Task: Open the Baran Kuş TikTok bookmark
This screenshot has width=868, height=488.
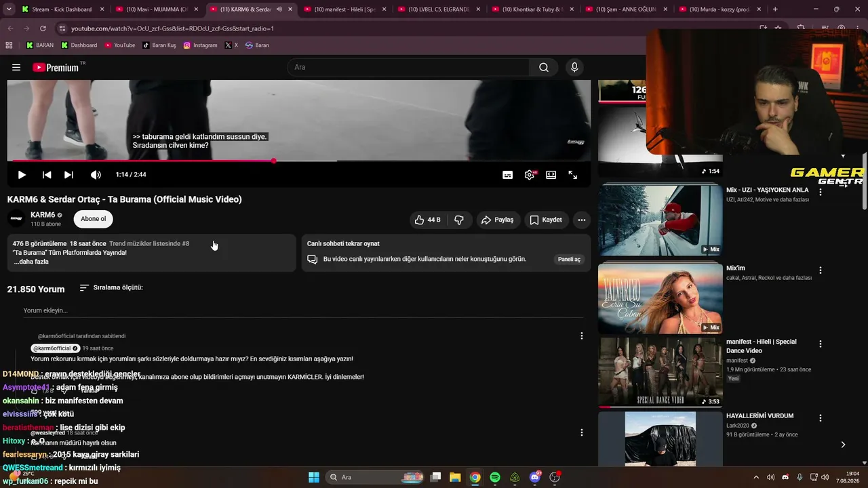Action: pyautogui.click(x=159, y=45)
